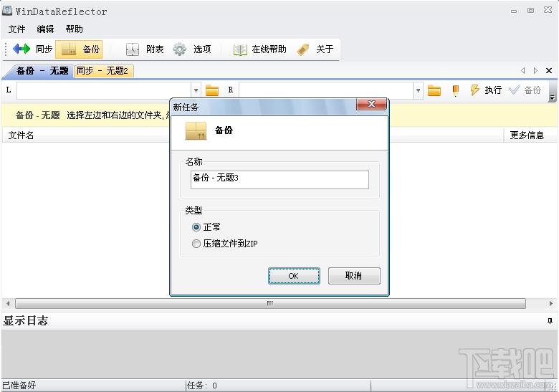
Task: Minimize the WinDataReflector window
Action: tap(514, 11)
